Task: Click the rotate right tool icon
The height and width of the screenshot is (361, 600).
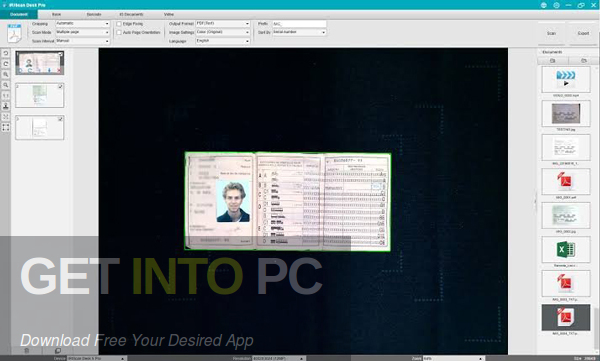Action: coord(6,64)
